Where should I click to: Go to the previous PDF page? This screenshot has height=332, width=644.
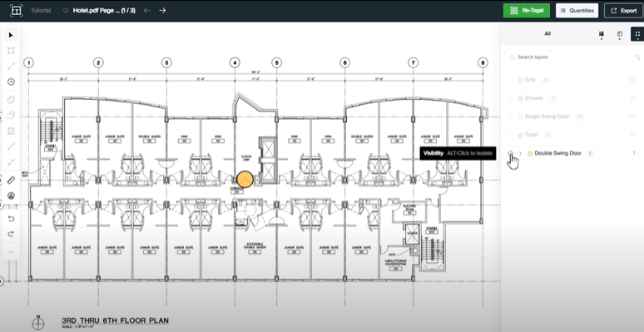pyautogui.click(x=147, y=10)
